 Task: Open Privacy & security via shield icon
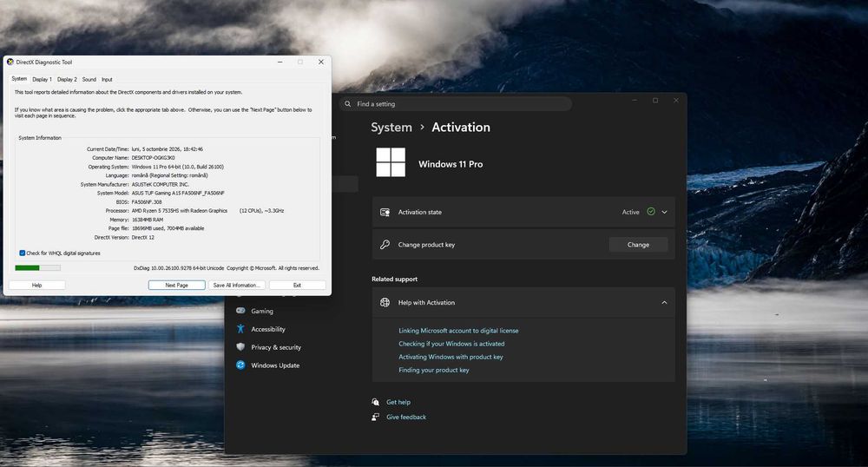pos(240,347)
